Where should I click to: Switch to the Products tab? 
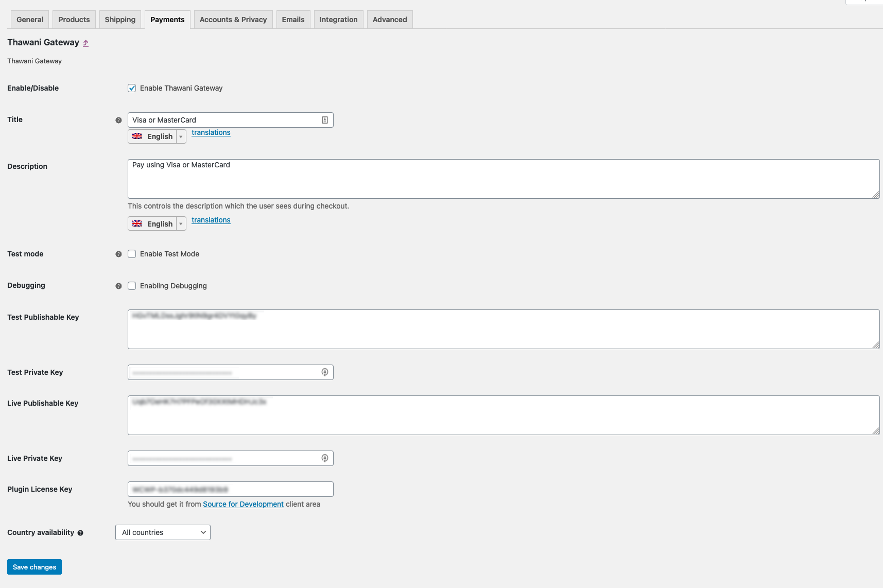coord(74,20)
